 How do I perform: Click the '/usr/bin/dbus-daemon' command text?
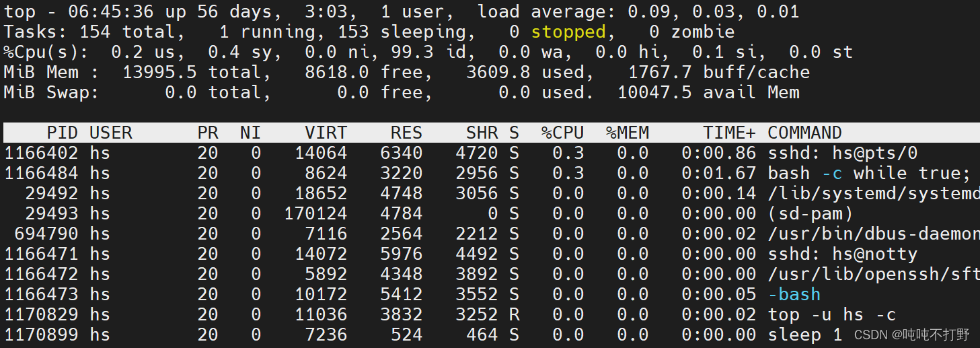tap(874, 234)
